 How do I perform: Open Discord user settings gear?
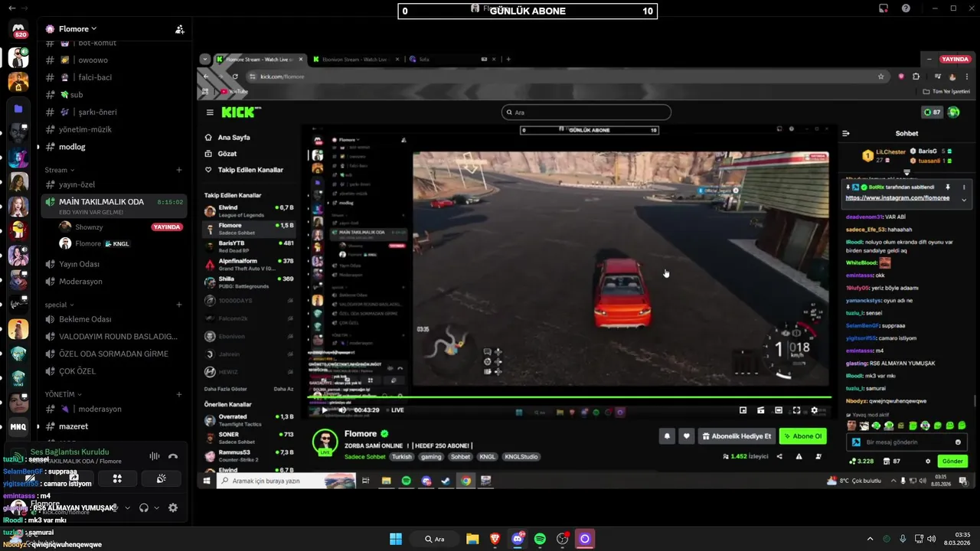(x=173, y=507)
